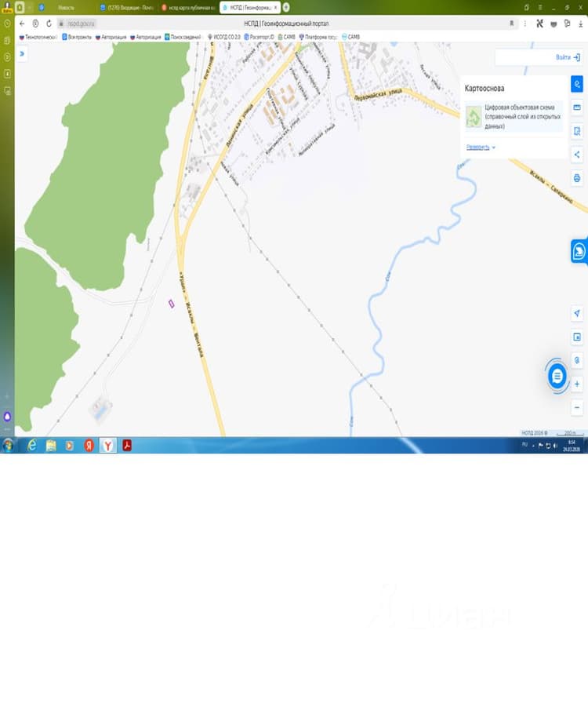This screenshot has height=714, width=588.
Task: Open the Поиск сведений bookmark
Action: pos(183,37)
